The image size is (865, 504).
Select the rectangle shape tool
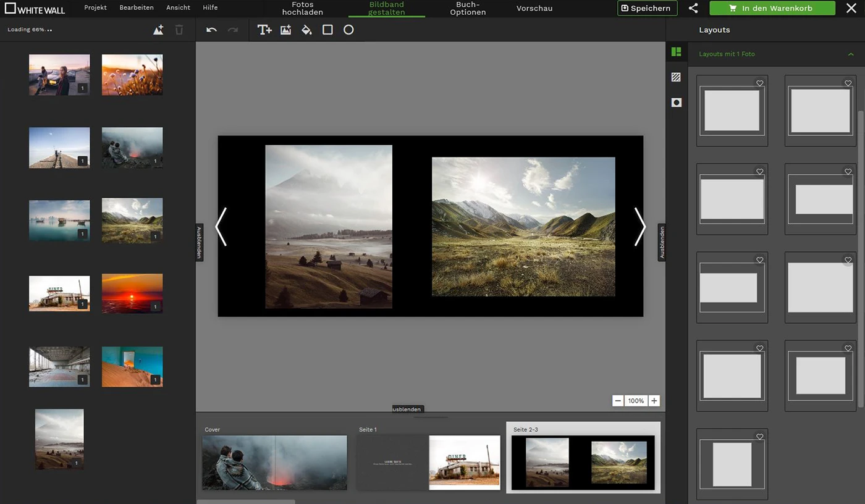327,30
